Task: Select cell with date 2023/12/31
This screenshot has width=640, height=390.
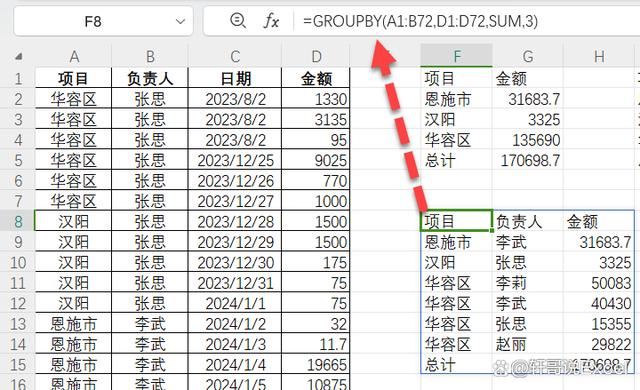Action: pos(235,283)
